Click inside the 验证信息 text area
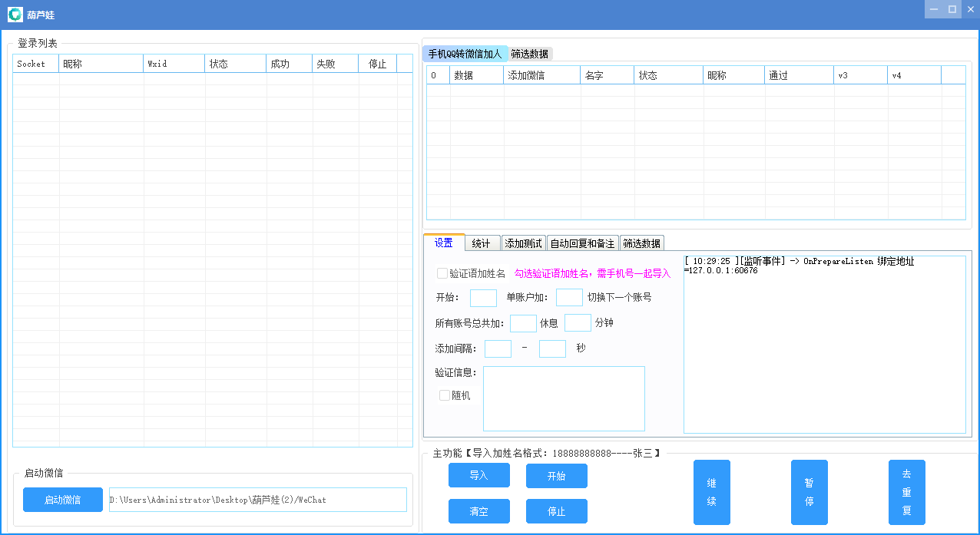Image resolution: width=980 pixels, height=535 pixels. (564, 398)
